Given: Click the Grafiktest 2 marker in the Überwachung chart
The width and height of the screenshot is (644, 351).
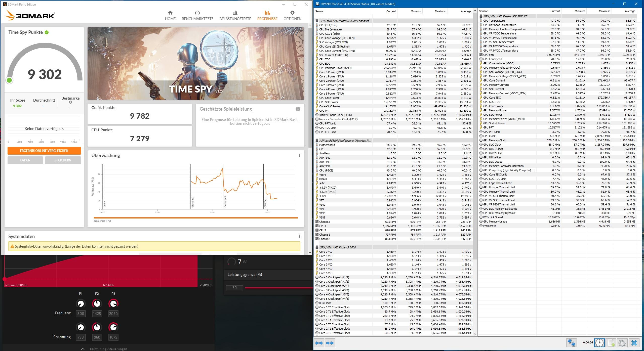Looking at the screenshot, I should tap(225, 201).
